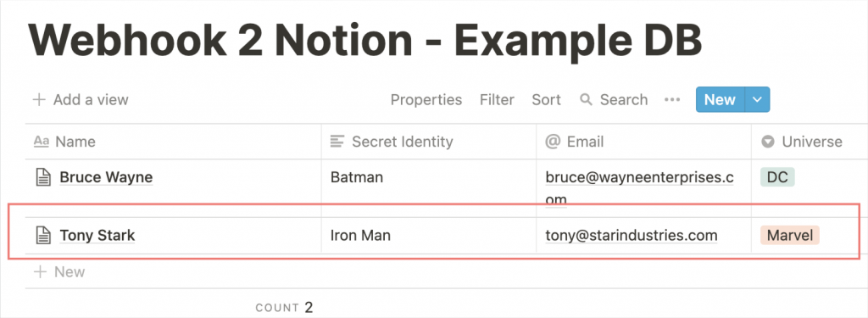Click the select arrow icon beside Universe
Screen dimensions: 868x318
767,142
